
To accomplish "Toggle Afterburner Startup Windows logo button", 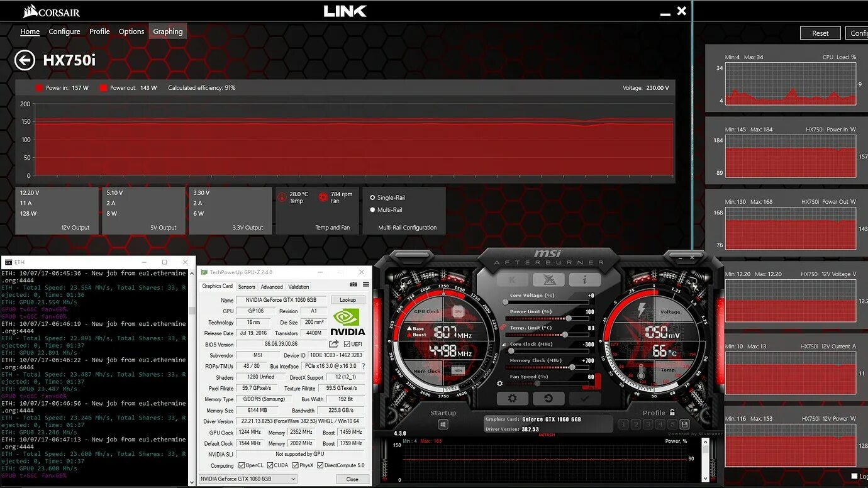I will coord(443,425).
